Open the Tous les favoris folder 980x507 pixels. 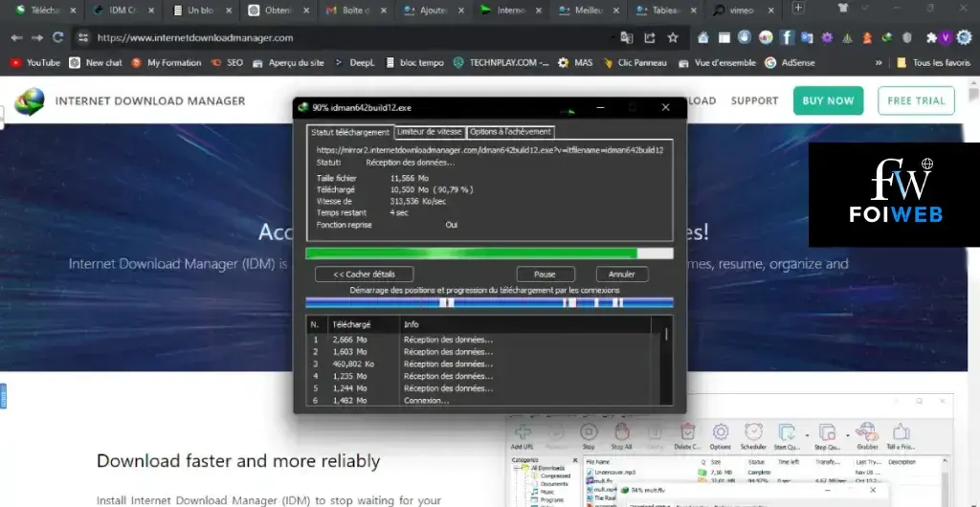[933, 63]
